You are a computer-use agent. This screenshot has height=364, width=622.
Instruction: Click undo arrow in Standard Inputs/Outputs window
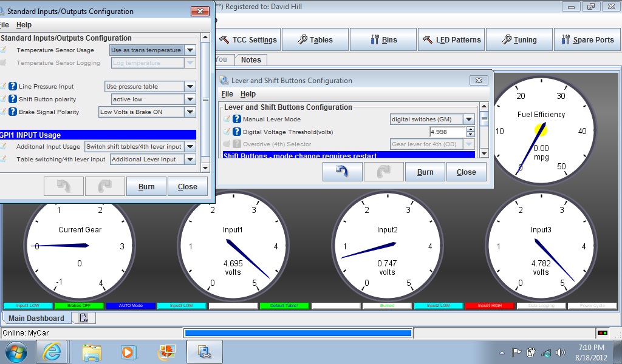point(63,187)
